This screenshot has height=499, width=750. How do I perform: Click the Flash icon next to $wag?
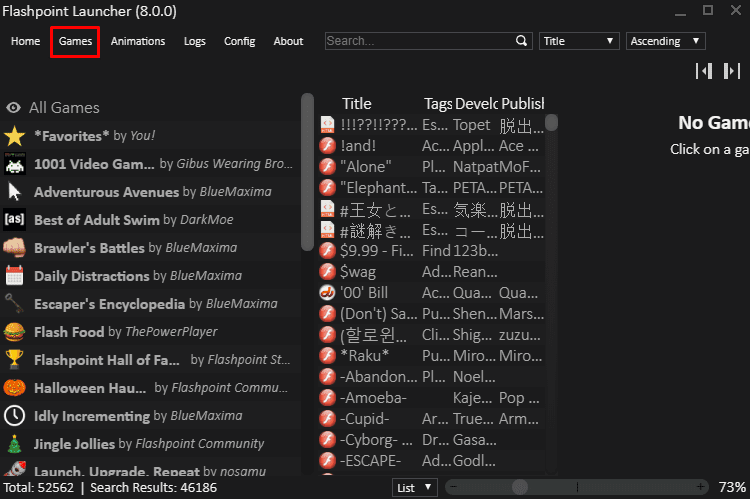(x=327, y=271)
